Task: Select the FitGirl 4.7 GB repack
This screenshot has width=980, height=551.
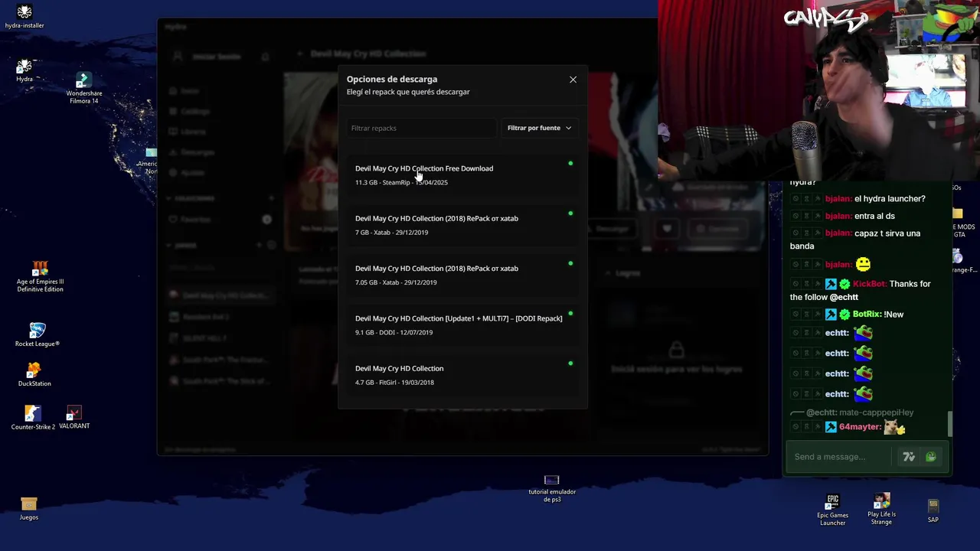Action: pos(462,375)
